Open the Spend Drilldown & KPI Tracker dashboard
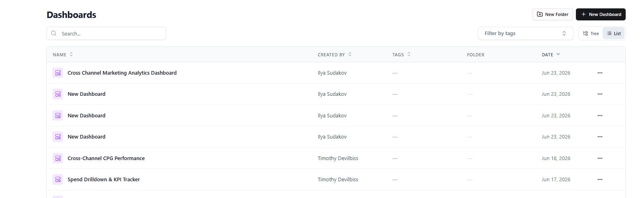Viewport: 644px width, 198px height. (104, 179)
